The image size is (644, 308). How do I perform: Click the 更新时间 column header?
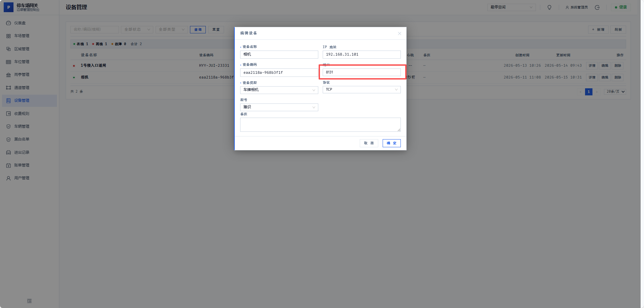point(563,55)
